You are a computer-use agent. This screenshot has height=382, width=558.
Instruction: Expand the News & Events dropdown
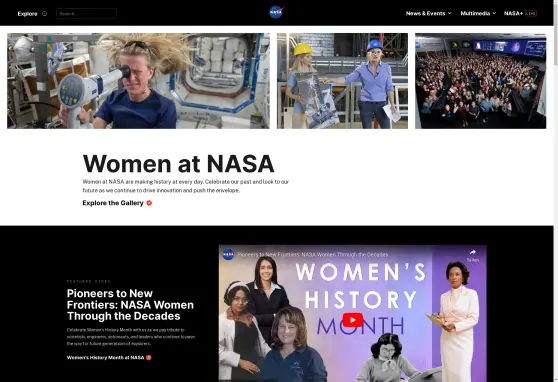click(428, 13)
